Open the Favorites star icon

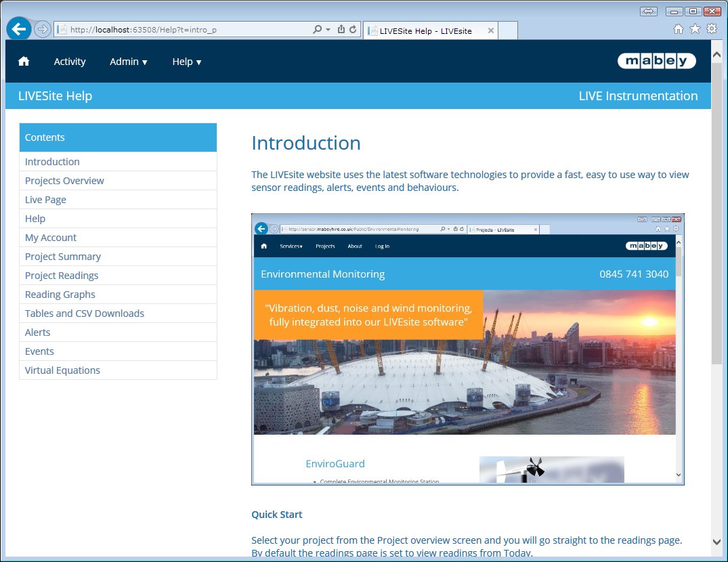pyautogui.click(x=695, y=29)
